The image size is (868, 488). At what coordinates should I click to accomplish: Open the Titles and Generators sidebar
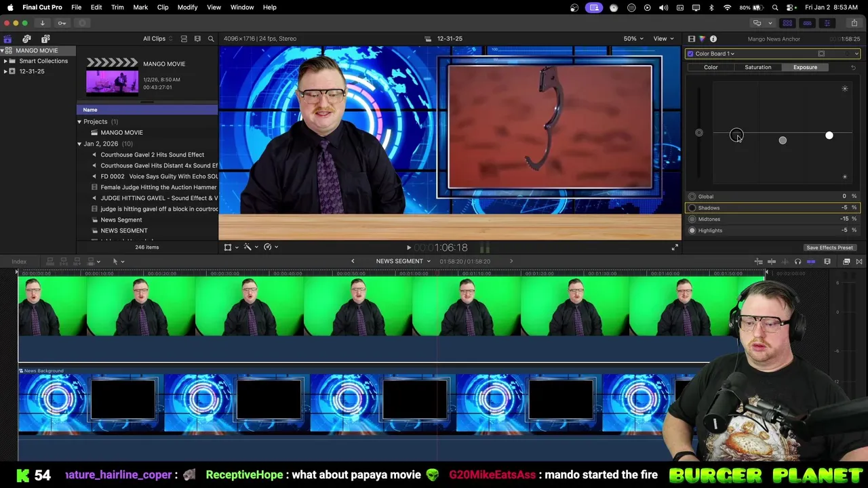click(x=45, y=39)
